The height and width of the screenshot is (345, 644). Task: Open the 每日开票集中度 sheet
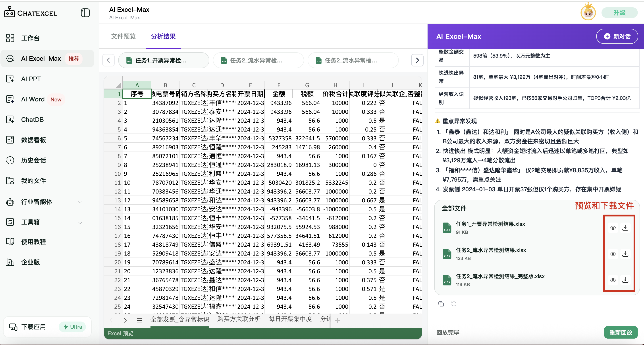pos(290,319)
